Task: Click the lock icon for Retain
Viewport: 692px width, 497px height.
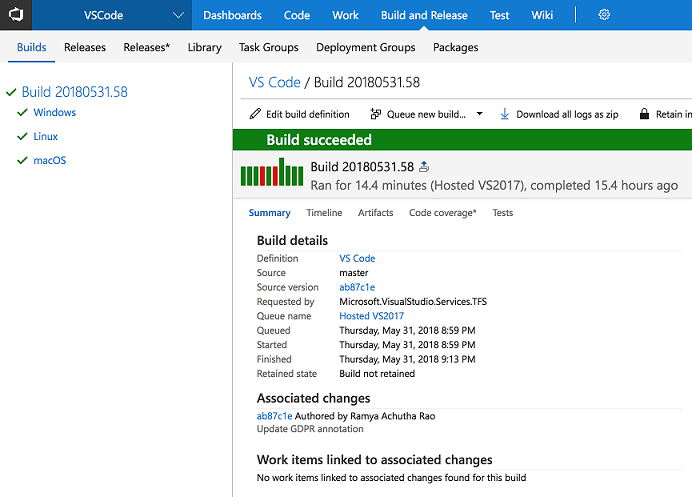Action: coord(644,114)
